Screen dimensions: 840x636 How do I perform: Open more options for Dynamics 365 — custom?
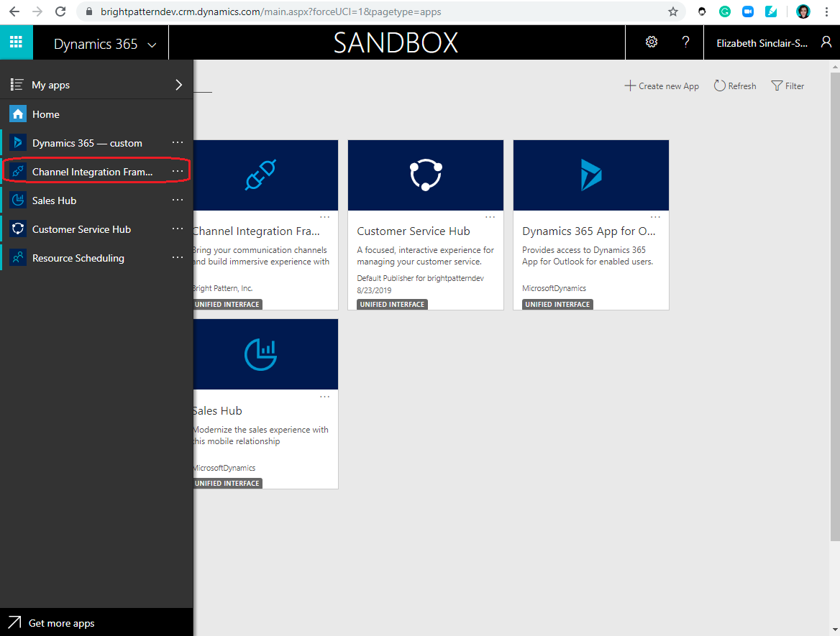[x=178, y=142]
